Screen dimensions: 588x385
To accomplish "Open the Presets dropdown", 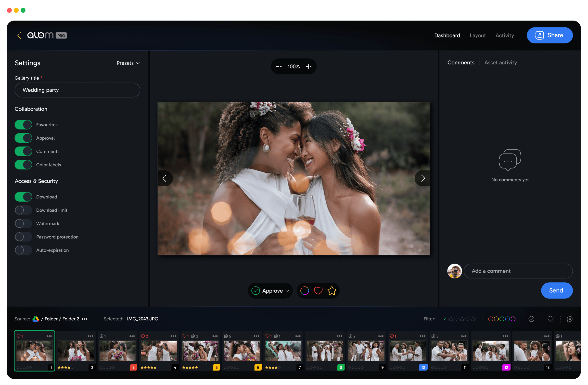I will coord(128,63).
